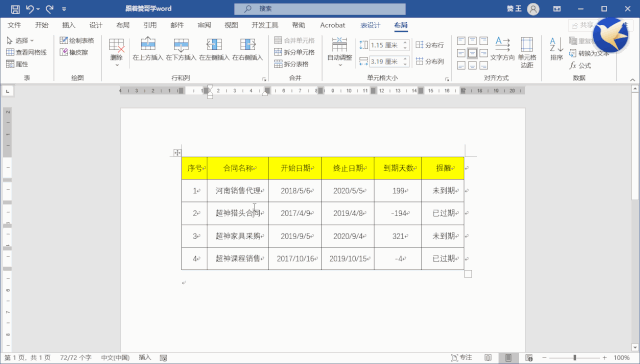
Task: Click the column width field showing 3.19 厘米
Action: pos(385,62)
